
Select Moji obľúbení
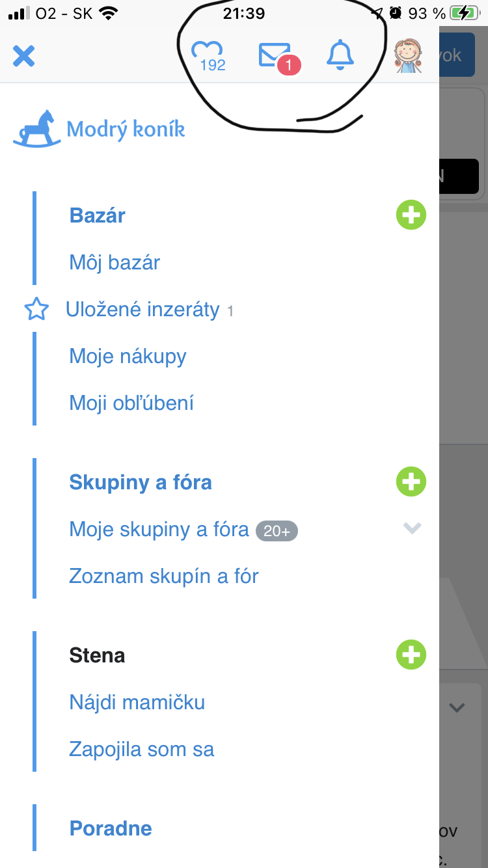point(131,403)
